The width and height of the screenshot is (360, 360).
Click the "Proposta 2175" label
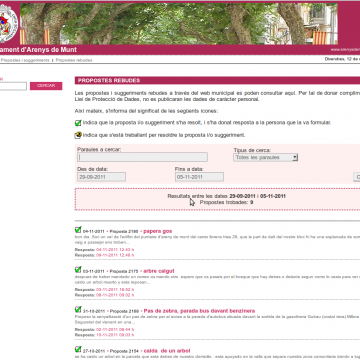pos(124,271)
